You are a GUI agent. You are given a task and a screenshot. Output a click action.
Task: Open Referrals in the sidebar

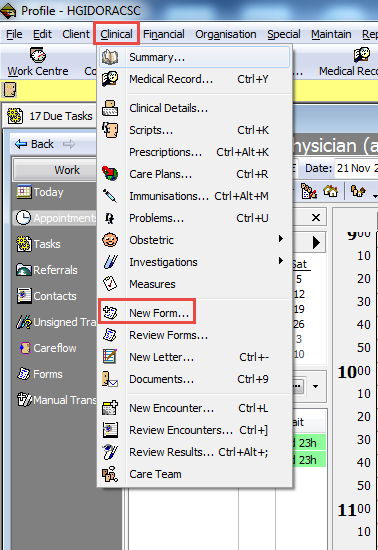(x=47, y=270)
